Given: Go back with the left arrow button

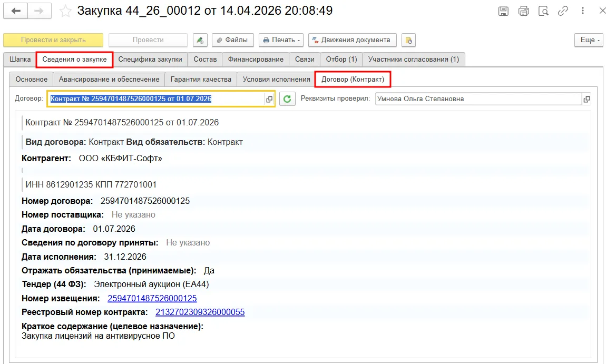Looking at the screenshot, I should click(16, 11).
